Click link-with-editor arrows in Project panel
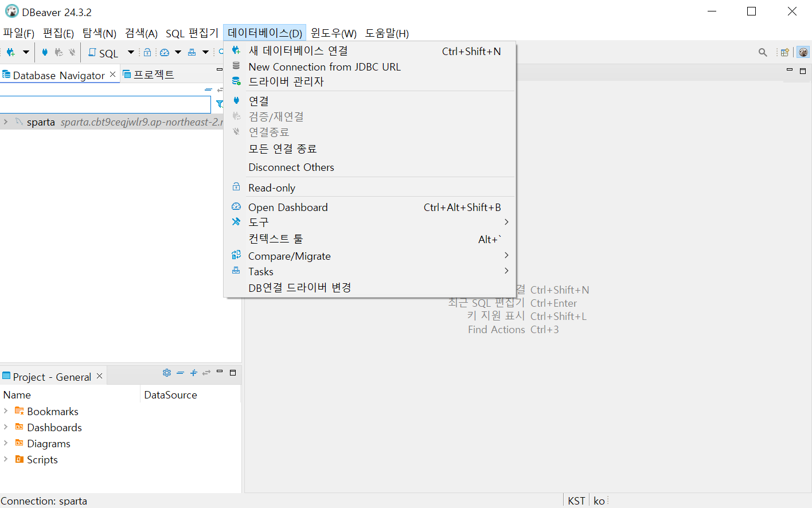This screenshot has height=508, width=812. pyautogui.click(x=206, y=373)
